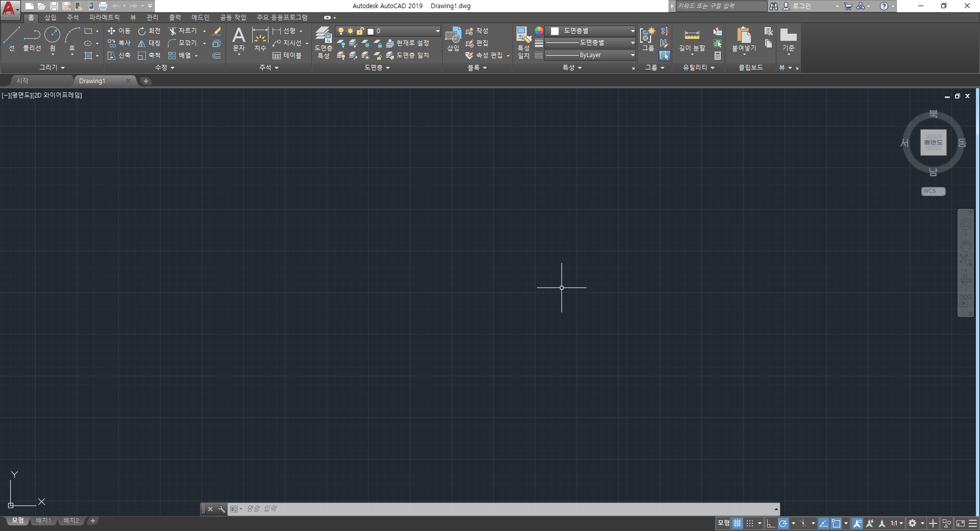
Task: Toggle snap mode dots in status bar
Action: [x=750, y=523]
